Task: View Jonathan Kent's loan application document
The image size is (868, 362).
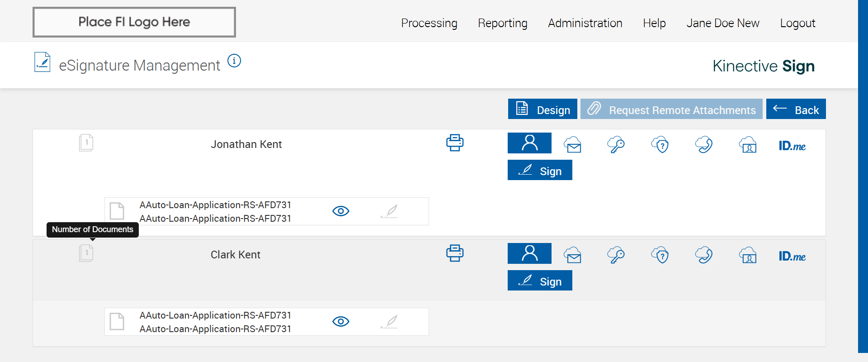Action: pos(341,211)
